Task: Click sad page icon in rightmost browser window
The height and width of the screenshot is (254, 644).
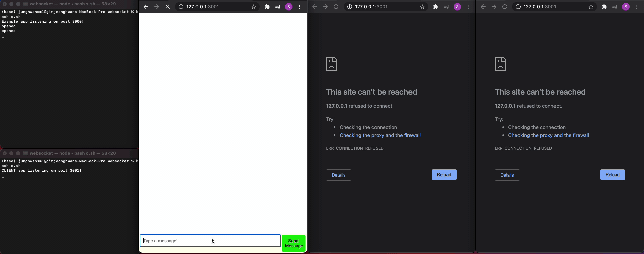Action: (500, 64)
